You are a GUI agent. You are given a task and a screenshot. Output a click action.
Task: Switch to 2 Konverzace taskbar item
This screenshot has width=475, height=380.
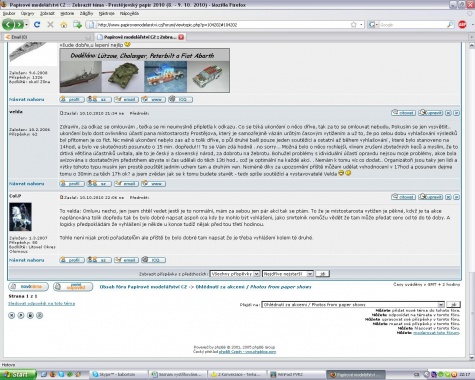tap(237, 375)
